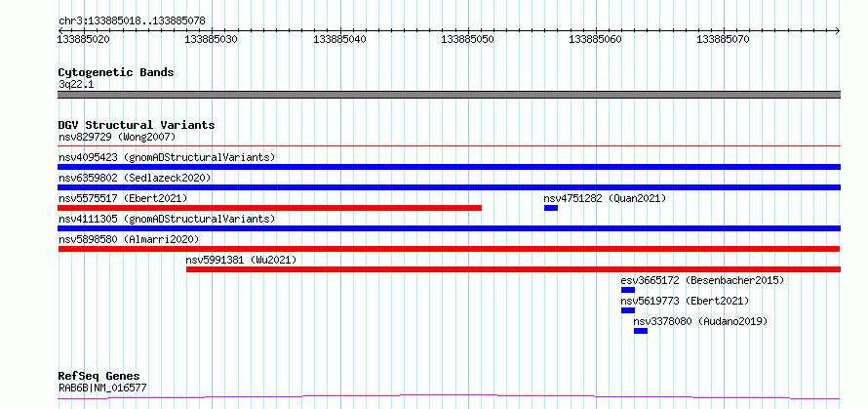Image resolution: width=868 pixels, height=409 pixels.
Task: Open nsv4751282 (Quan2021) label
Action: (x=605, y=198)
